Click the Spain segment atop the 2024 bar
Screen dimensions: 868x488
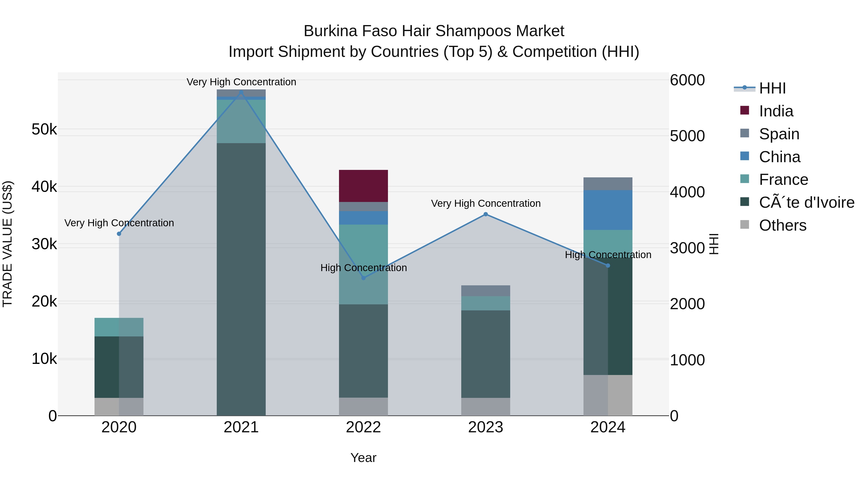point(608,184)
